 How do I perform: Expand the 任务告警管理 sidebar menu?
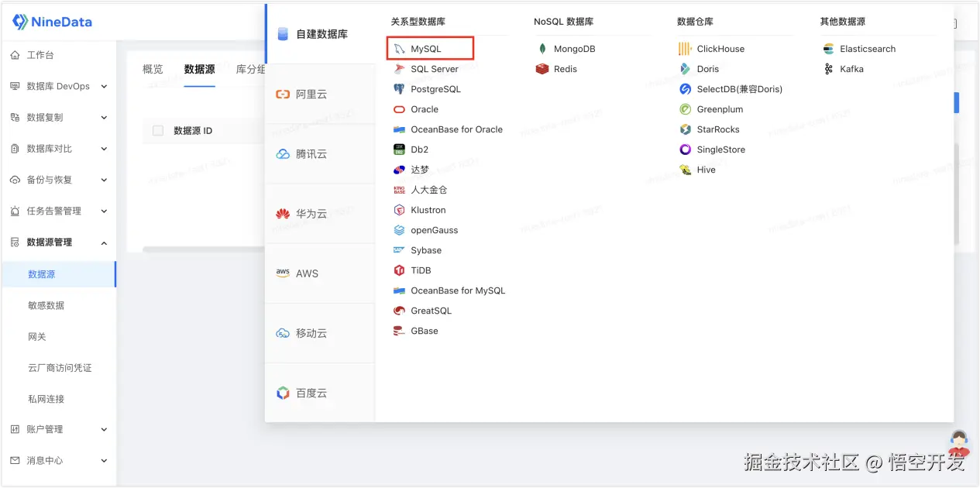tap(59, 211)
